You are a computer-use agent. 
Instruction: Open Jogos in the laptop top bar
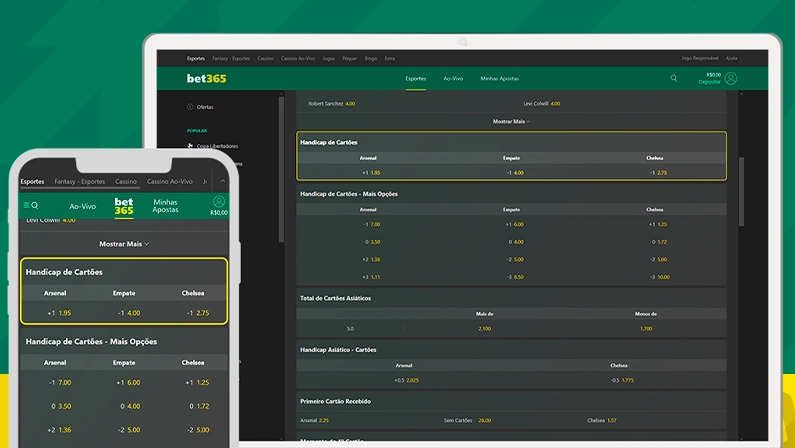point(329,58)
